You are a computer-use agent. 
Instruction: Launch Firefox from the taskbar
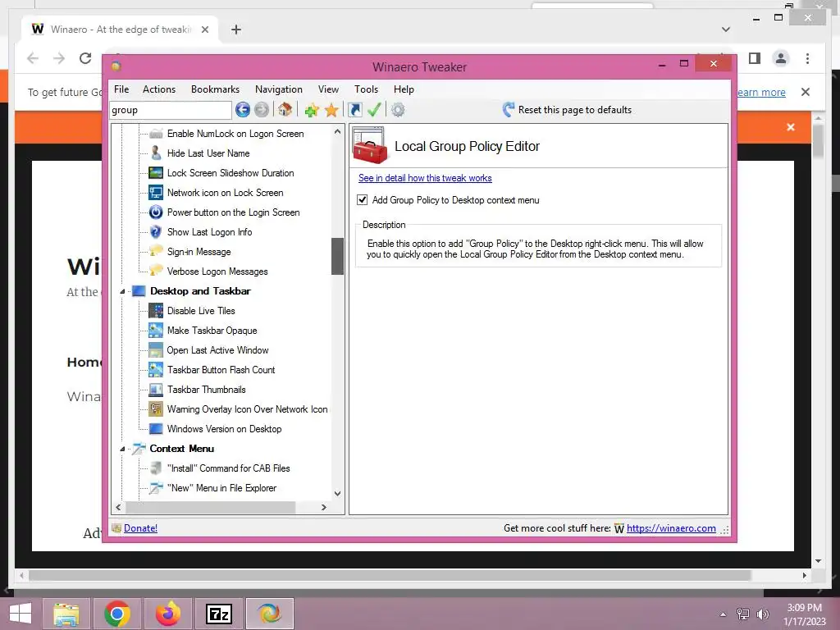[168, 614]
